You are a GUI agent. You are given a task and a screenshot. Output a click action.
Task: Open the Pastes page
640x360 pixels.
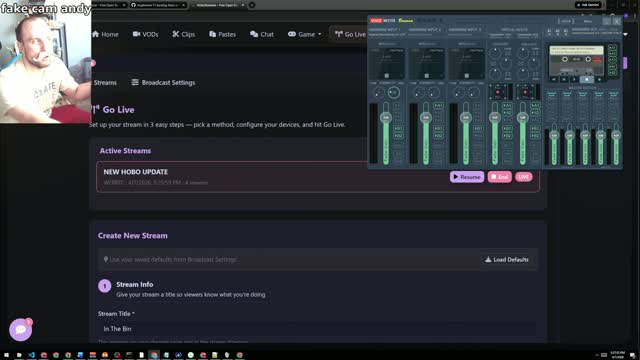[222, 34]
